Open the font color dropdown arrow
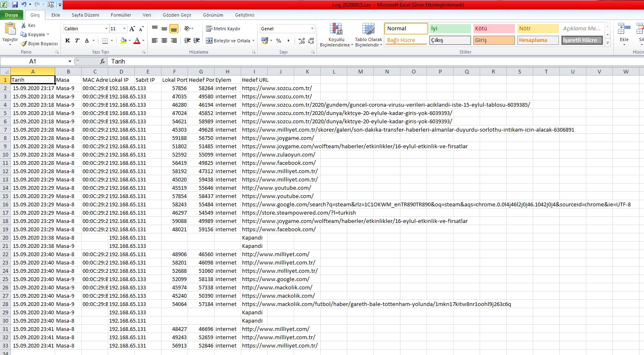Viewport: 644px width, 355px height. pyautogui.click(x=143, y=41)
